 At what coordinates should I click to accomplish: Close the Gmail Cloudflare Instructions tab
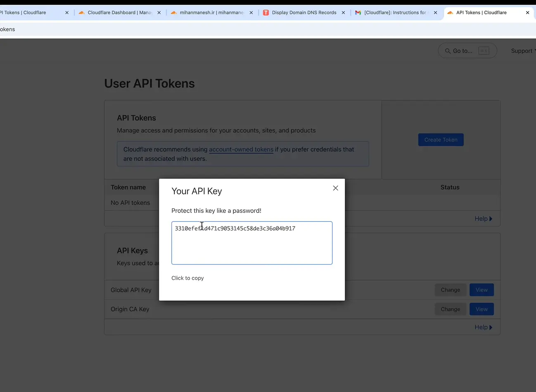point(435,13)
